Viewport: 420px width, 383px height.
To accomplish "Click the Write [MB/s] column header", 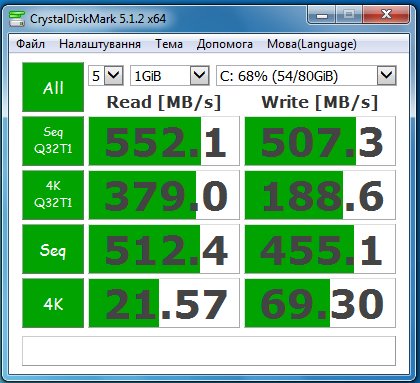I will [x=320, y=102].
